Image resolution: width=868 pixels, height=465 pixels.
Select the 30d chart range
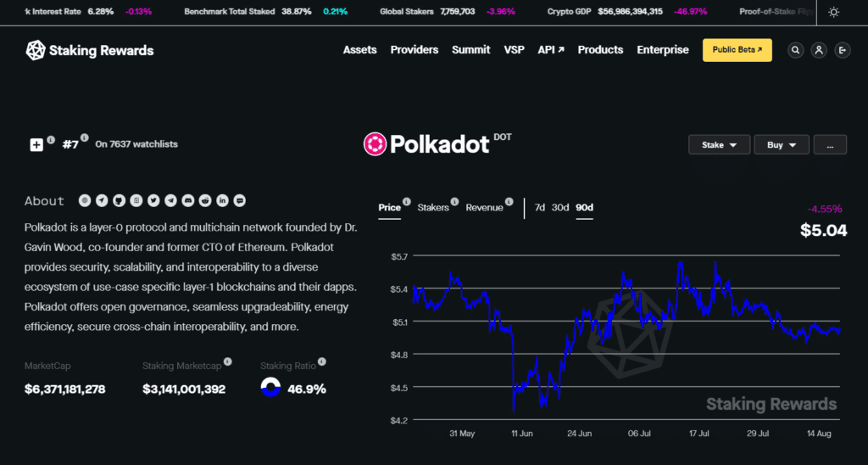point(560,207)
